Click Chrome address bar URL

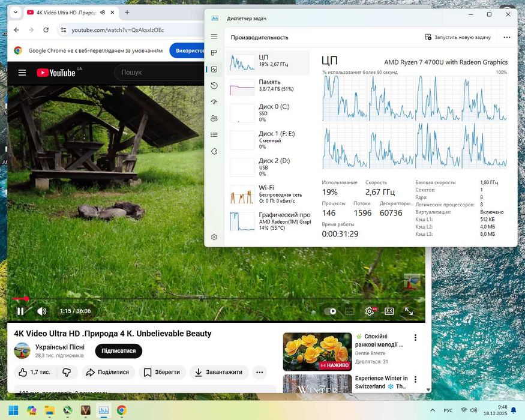[118, 30]
